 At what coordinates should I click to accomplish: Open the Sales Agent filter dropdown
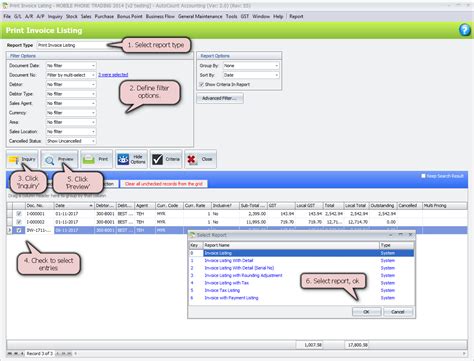click(93, 103)
